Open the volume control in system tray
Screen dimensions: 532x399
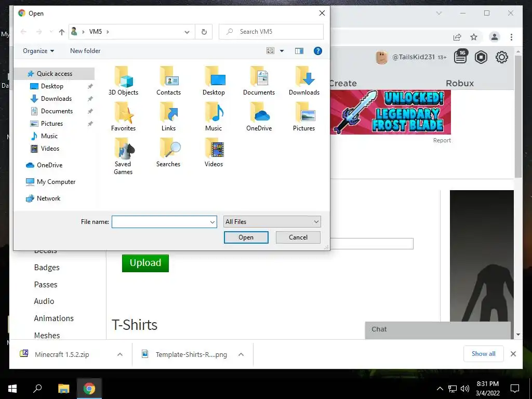(465, 389)
